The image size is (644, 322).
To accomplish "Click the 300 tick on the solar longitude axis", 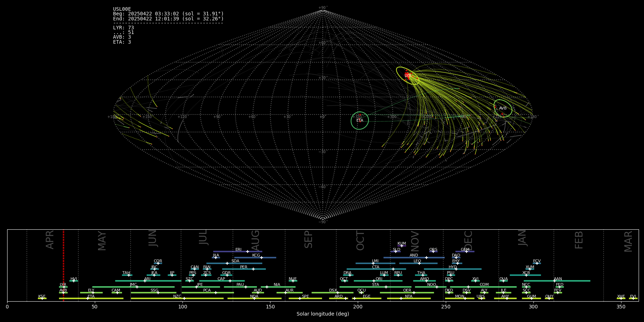I will pos(533,307).
